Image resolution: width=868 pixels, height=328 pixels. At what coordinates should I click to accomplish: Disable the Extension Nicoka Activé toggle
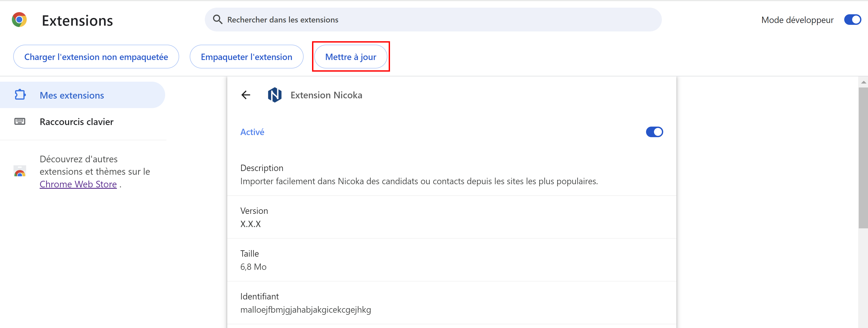click(655, 132)
